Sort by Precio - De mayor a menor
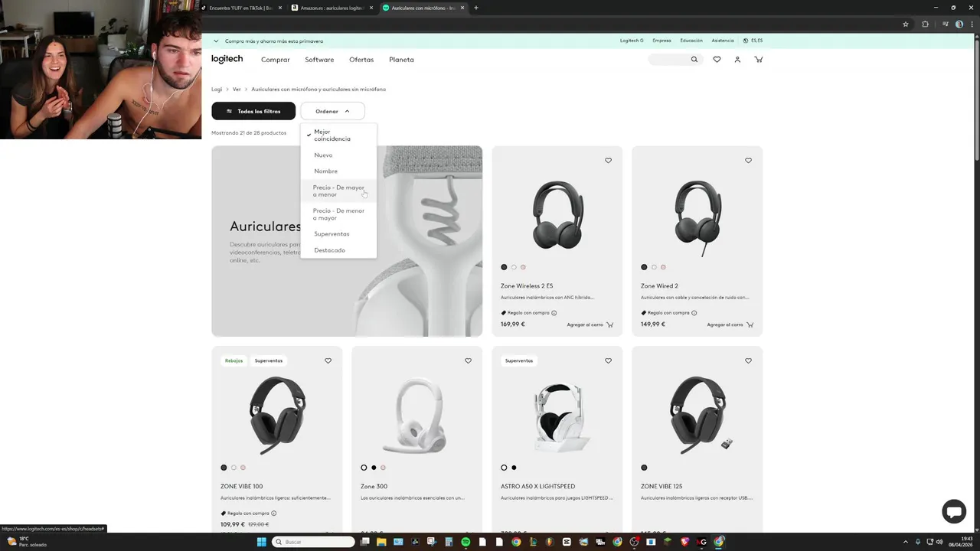 tap(338, 191)
